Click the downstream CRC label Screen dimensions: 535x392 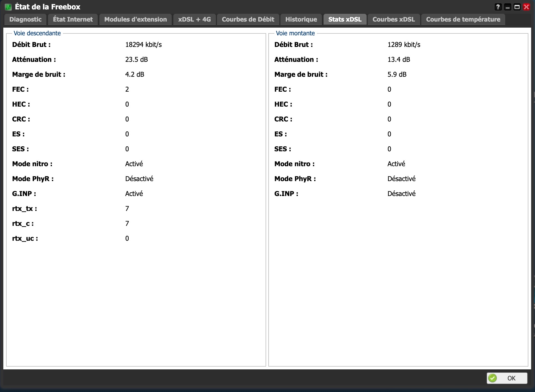[21, 119]
